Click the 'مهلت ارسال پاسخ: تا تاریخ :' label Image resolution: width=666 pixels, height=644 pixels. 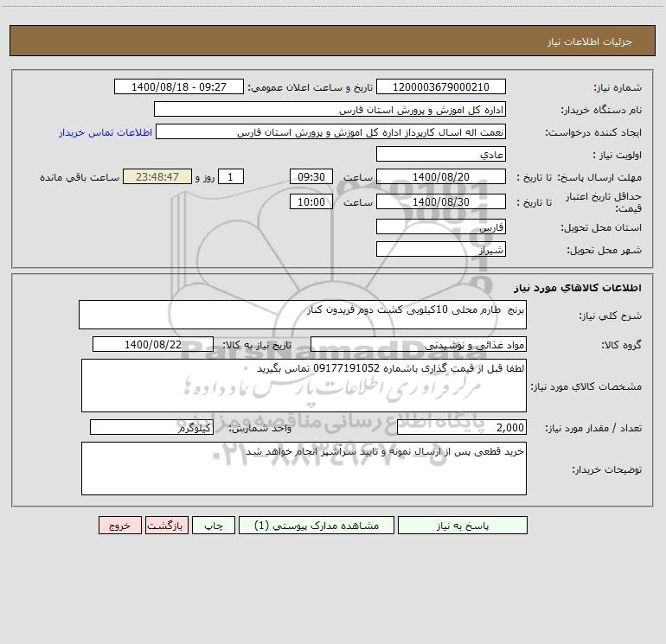(579, 177)
